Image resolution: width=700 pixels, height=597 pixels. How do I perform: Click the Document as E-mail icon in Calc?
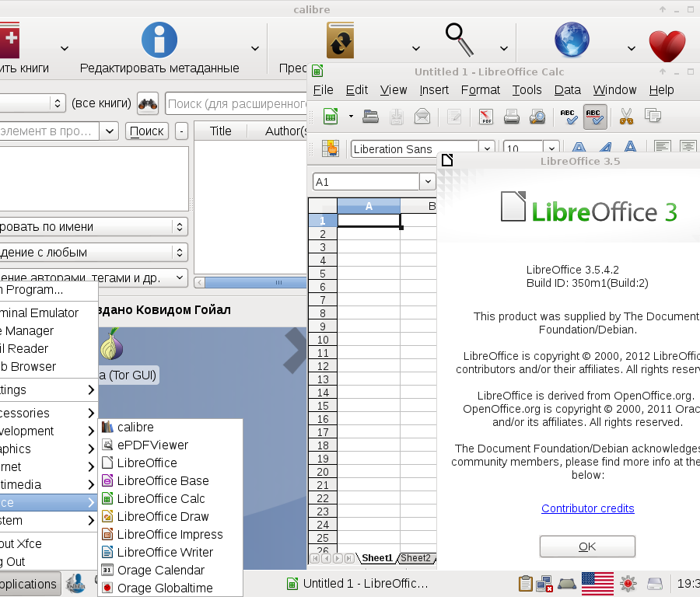click(x=422, y=117)
